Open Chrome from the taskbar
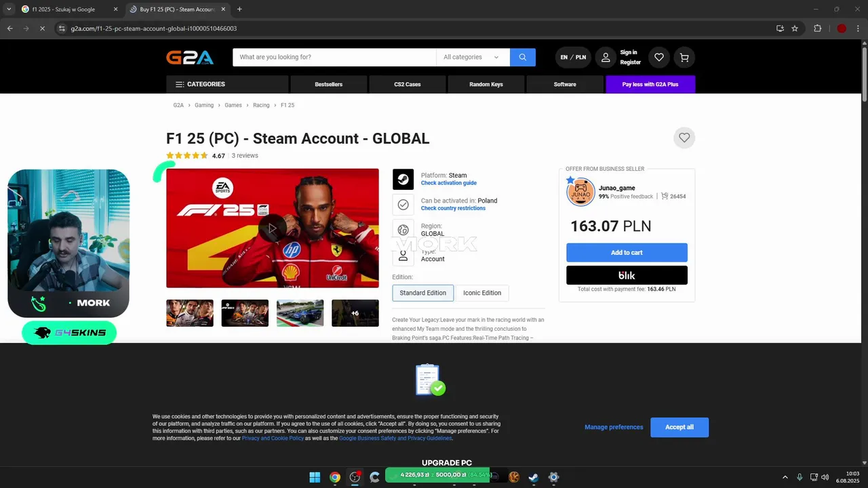This screenshot has height=488, width=868. click(335, 477)
